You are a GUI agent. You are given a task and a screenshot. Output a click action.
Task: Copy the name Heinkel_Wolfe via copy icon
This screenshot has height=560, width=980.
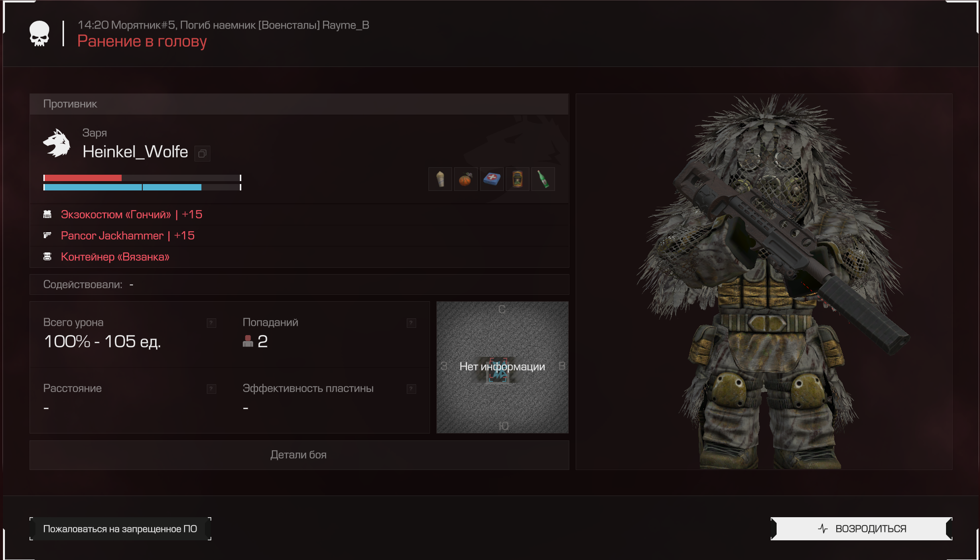tap(202, 154)
